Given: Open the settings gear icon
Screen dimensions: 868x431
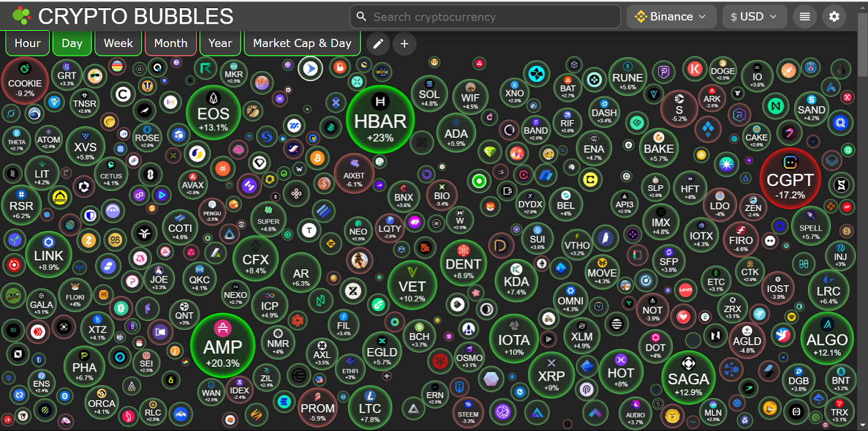Looking at the screenshot, I should point(834,17).
